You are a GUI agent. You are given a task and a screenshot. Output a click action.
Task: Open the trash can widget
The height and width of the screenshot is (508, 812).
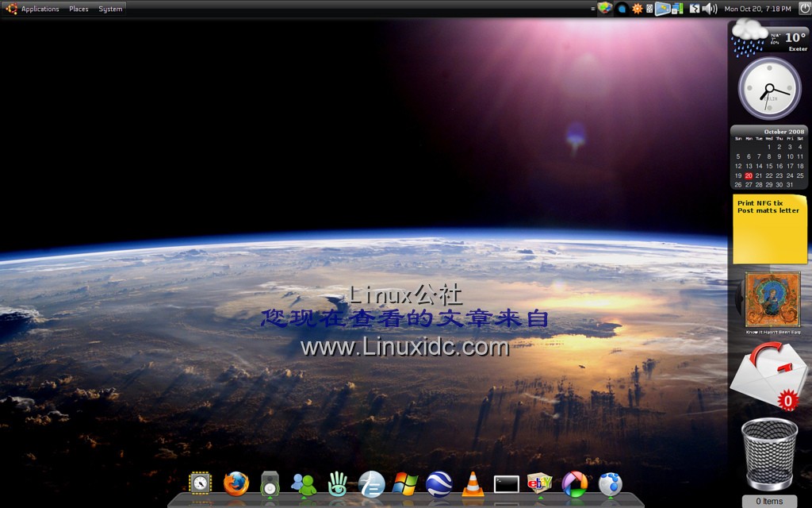[x=769, y=455]
